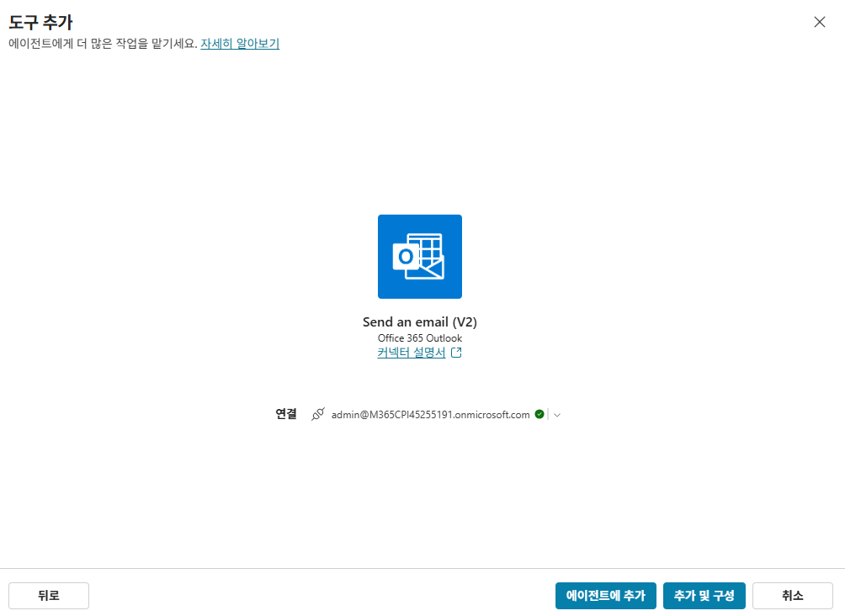Screen dimensions: 845x616
Task: Click the 도구 추가 dialog heading
Action: pos(40,22)
